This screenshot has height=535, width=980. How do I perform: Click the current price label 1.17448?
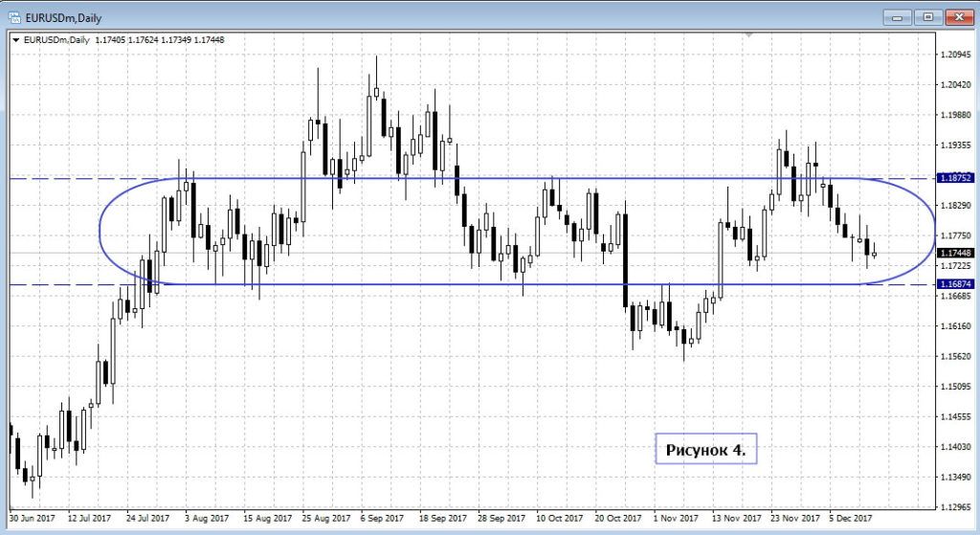point(955,254)
